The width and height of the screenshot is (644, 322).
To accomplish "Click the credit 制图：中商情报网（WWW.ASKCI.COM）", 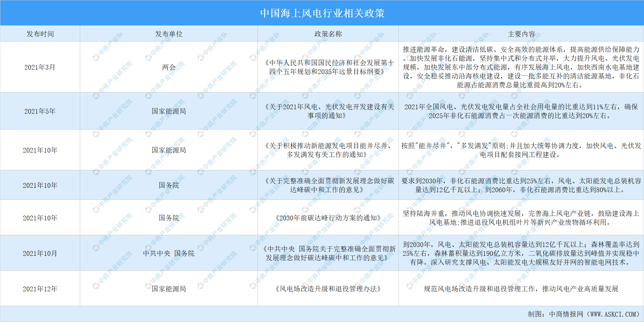I will 584,314.
